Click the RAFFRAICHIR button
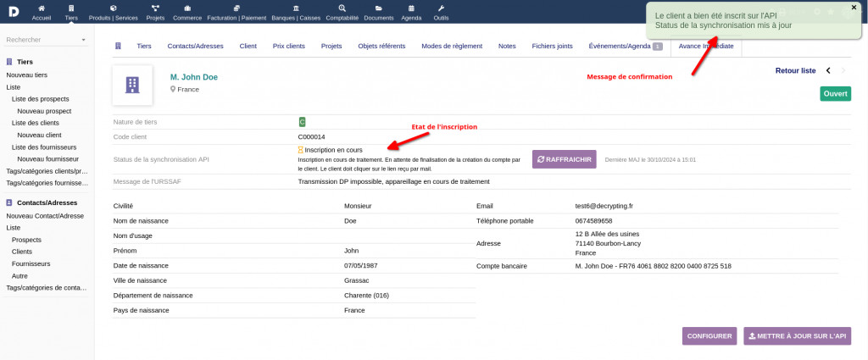 [564, 159]
